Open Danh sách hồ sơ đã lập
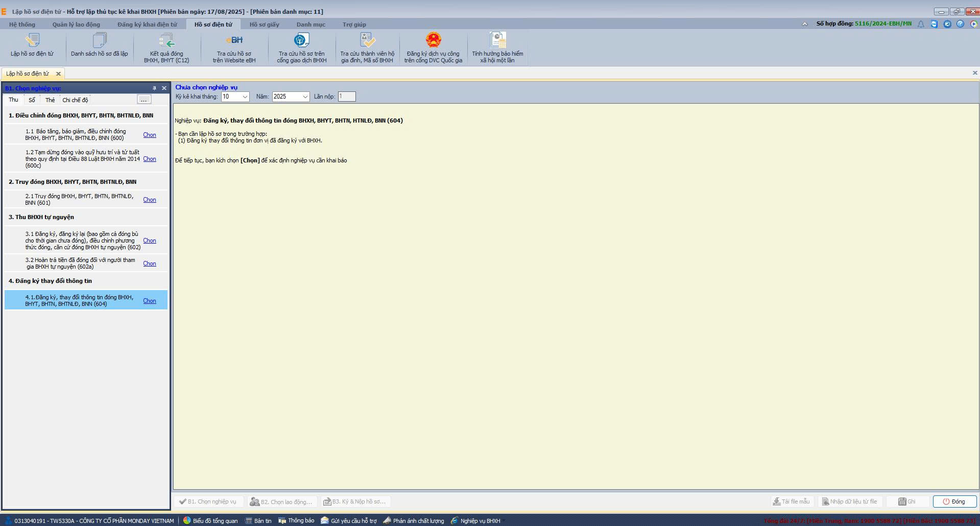980x526 pixels. pyautogui.click(x=99, y=41)
